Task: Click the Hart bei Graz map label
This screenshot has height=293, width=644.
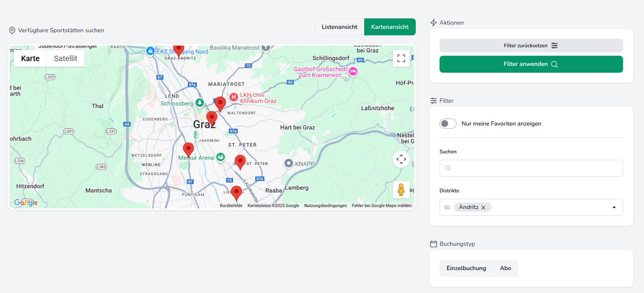Action: [298, 127]
